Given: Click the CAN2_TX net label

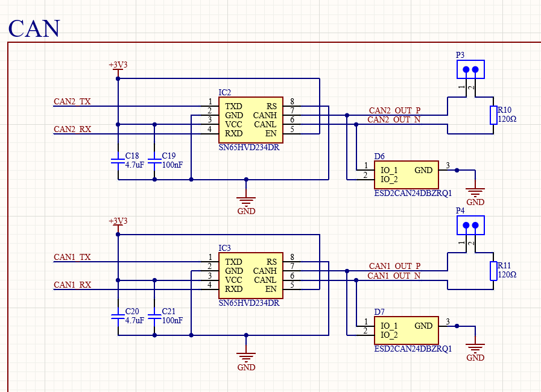Looking at the screenshot, I should click(72, 101).
